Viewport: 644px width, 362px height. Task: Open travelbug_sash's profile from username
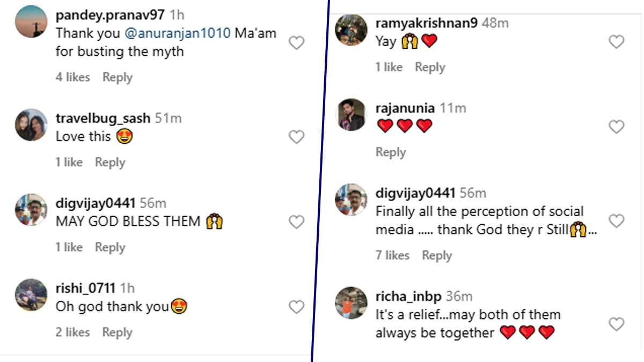pyautogui.click(x=104, y=118)
